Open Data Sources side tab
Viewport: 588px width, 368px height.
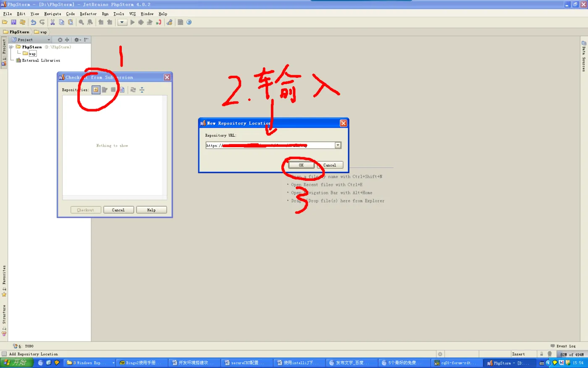[x=584, y=56]
